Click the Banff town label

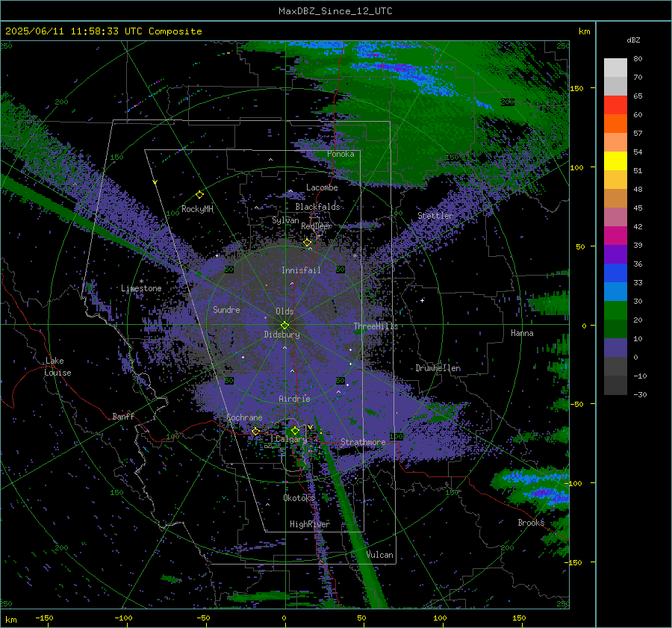click(x=123, y=416)
